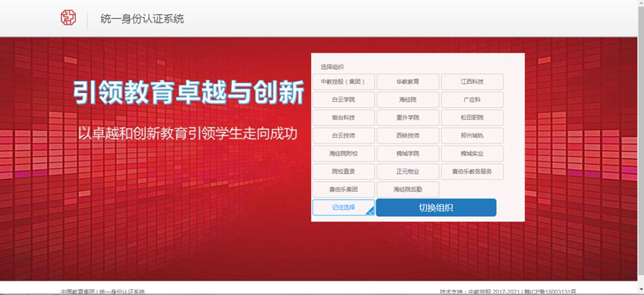
Task: Click the 选择组织 label
Action: click(332, 67)
